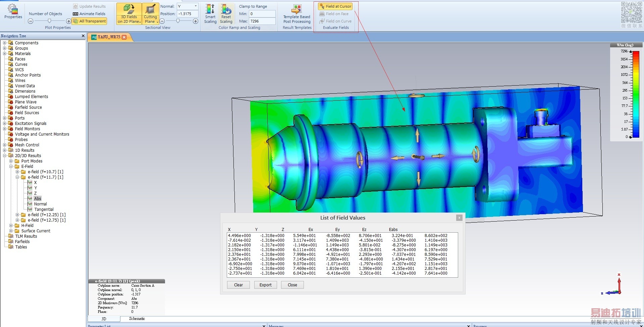Expand e-field (f=10.7) [1] node
Image resolution: width=644 pixels, height=327 pixels.
coord(17,172)
